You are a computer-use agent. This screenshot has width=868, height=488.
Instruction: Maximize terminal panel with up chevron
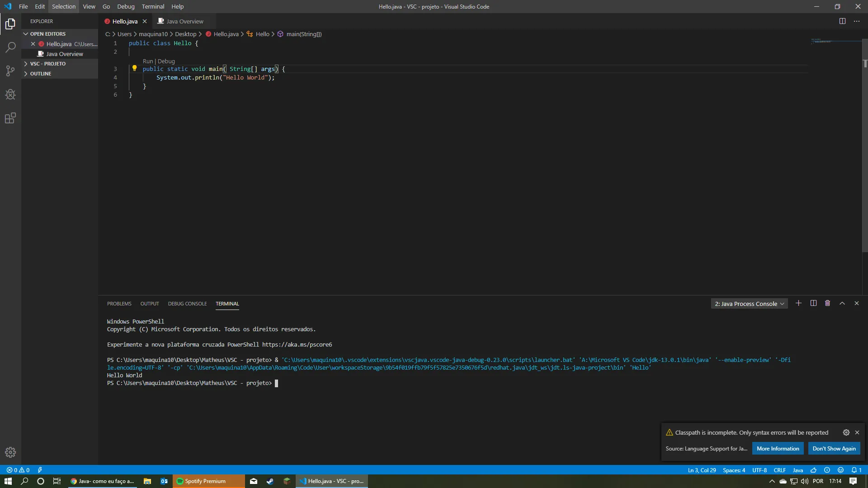coord(842,303)
